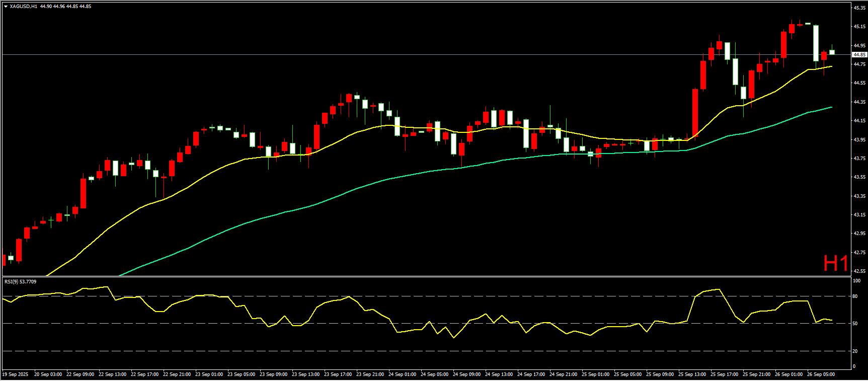Click RSI scale level 20 label
Image resolution: width=868 pixels, height=381 pixels.
pos(855,351)
